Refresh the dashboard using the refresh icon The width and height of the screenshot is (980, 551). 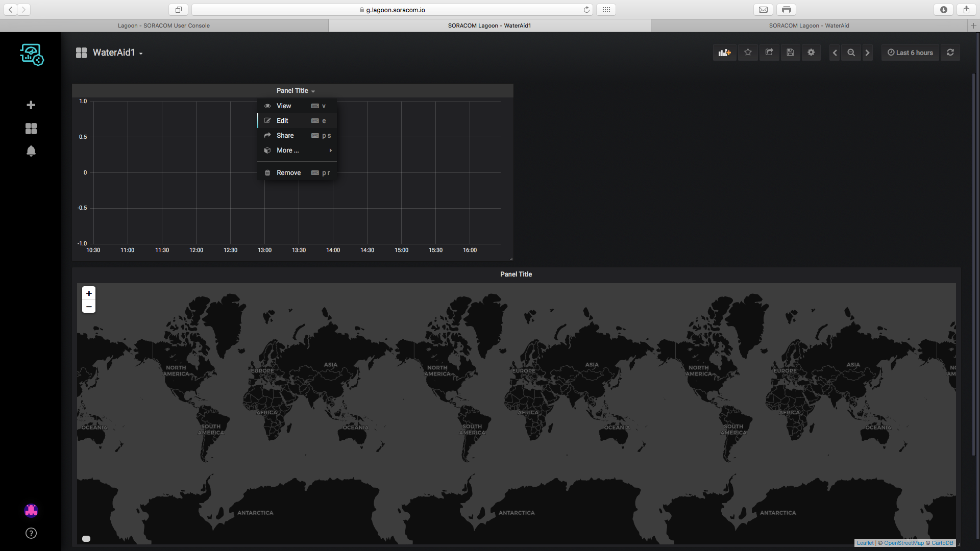click(950, 53)
